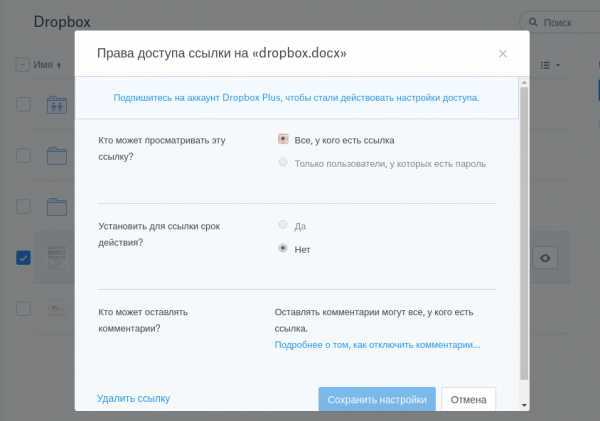Open the list view options dropdown

click(550, 65)
